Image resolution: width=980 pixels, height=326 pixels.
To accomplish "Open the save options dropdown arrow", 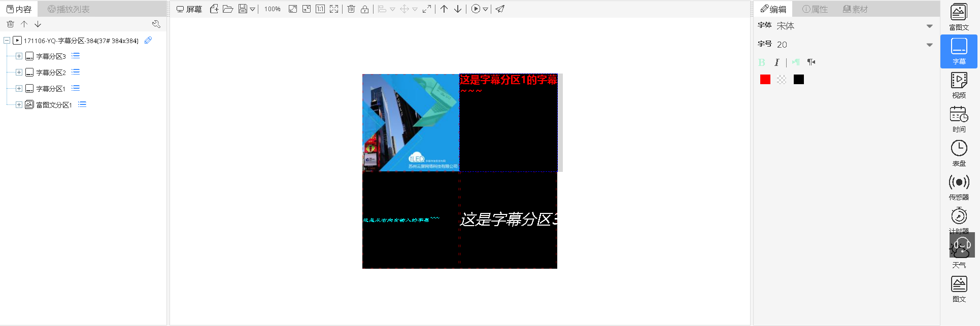I will tap(252, 9).
